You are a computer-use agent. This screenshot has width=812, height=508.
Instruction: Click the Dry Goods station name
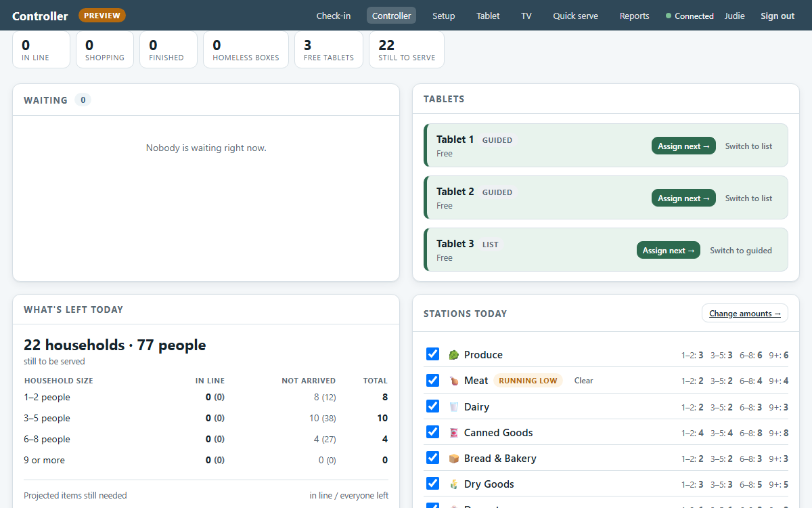pos(489,484)
